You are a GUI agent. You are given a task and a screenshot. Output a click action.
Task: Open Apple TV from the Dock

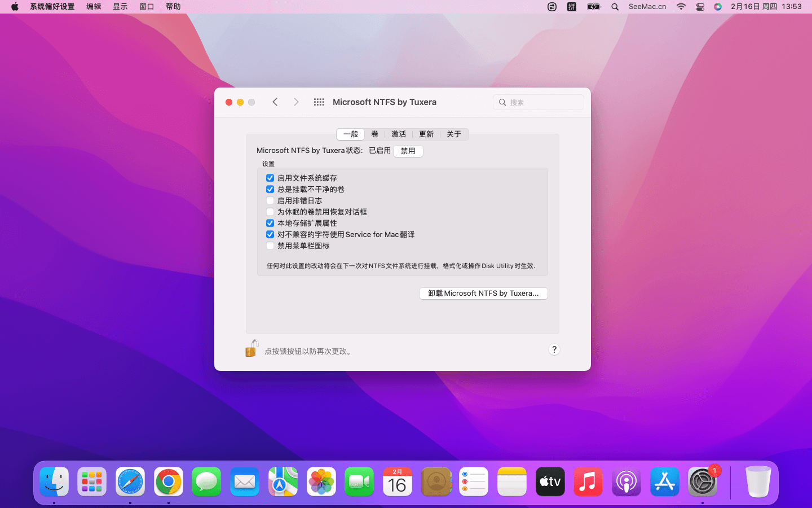tap(550, 481)
